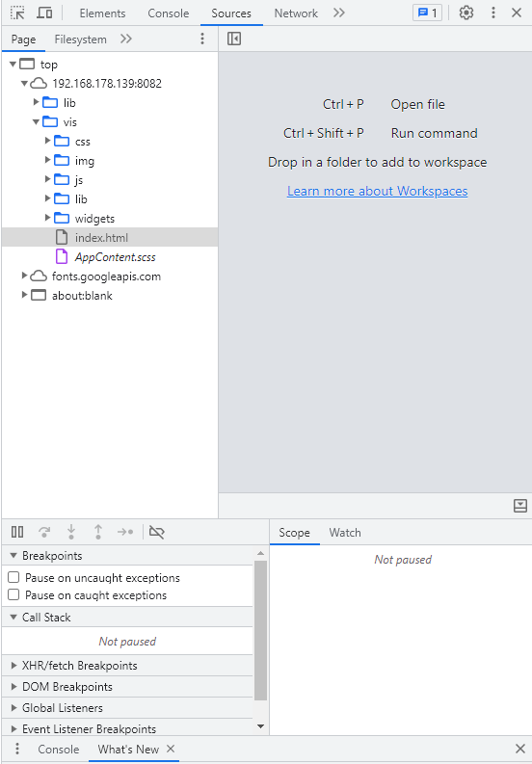The width and height of the screenshot is (532, 764).
Task: Toggle the device toolbar icon
Action: [45, 13]
